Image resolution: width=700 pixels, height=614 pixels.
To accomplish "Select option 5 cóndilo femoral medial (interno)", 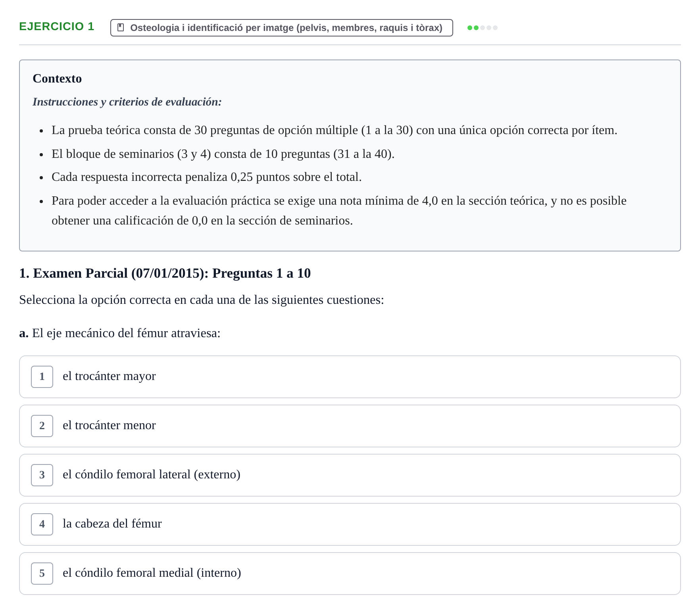I will pos(350,574).
